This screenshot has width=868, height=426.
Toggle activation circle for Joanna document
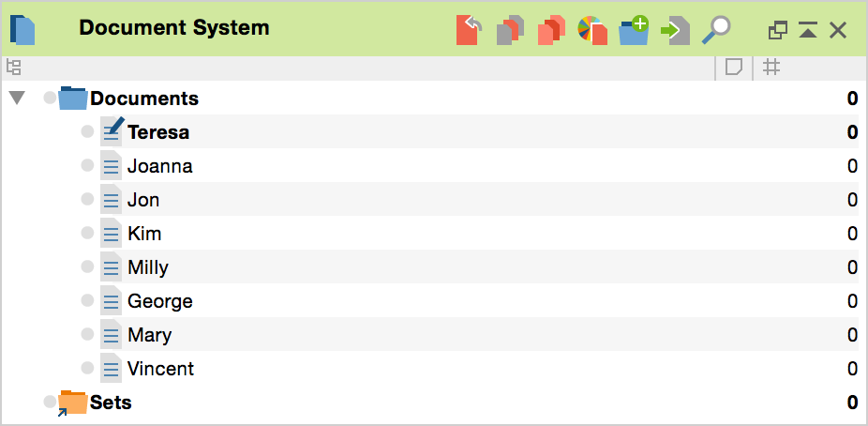tap(87, 166)
